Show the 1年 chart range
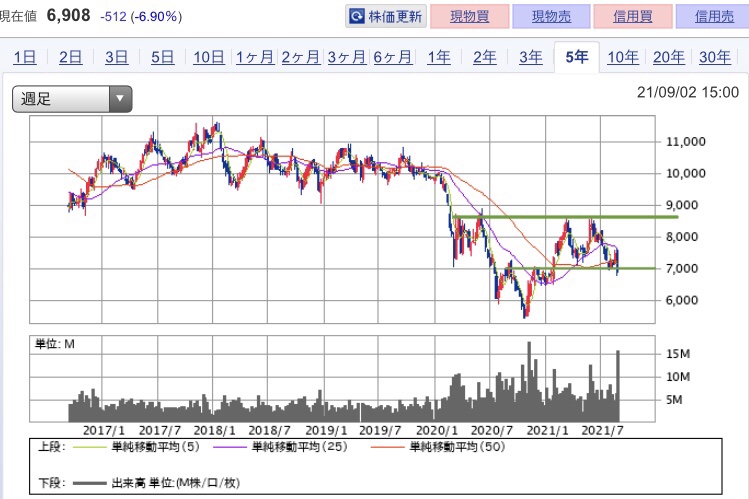The width and height of the screenshot is (749, 499). [439, 57]
